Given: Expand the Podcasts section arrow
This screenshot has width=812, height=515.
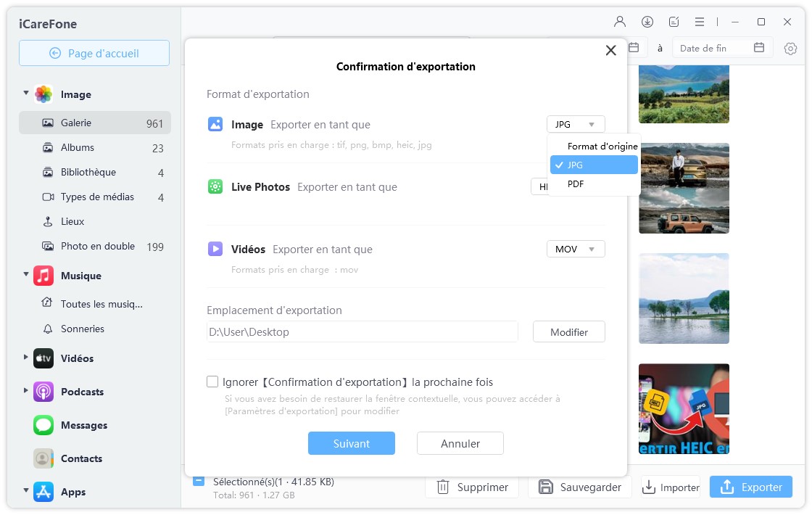Looking at the screenshot, I should (26, 391).
